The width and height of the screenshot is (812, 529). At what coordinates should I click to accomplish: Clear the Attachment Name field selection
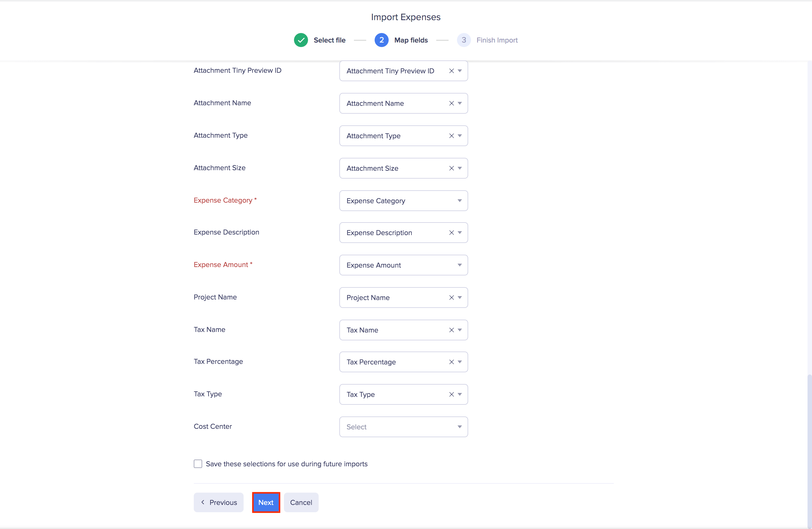451,103
